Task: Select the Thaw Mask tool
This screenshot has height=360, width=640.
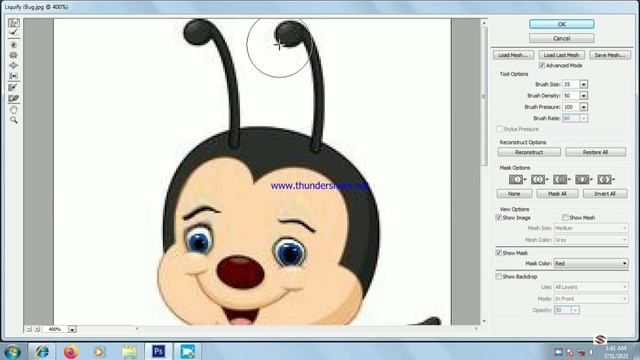Action: coord(13,98)
